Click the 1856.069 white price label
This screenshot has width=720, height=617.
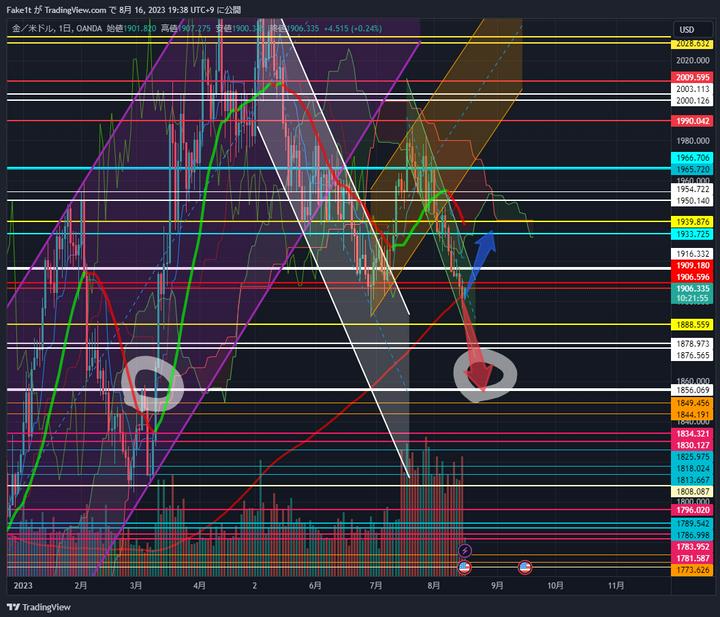pyautogui.click(x=691, y=390)
